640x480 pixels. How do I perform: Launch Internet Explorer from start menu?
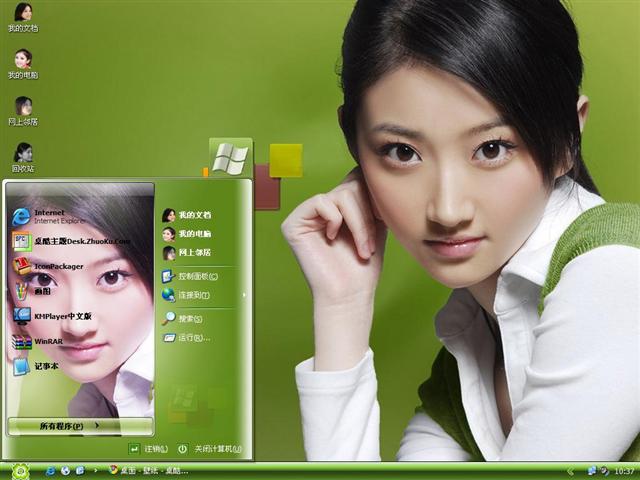[49, 217]
